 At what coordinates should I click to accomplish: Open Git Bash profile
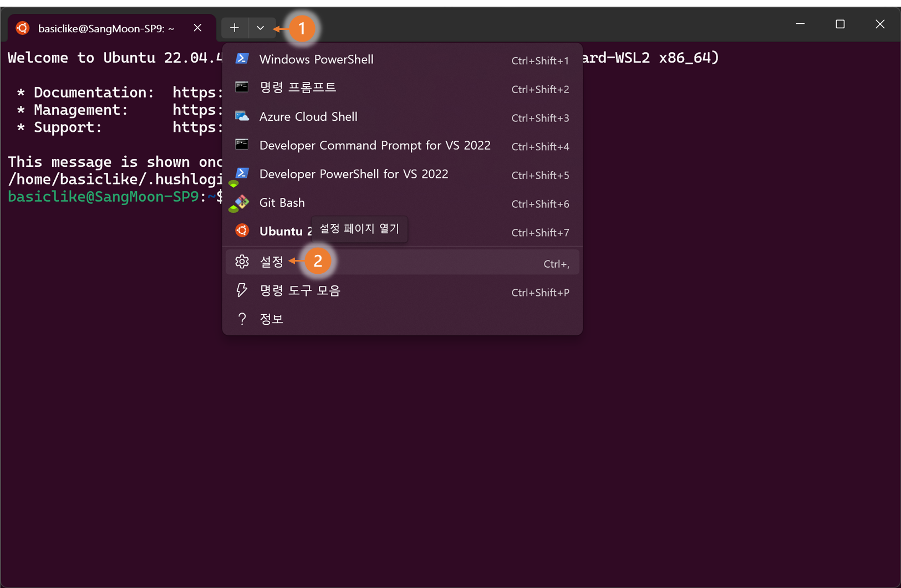pyautogui.click(x=403, y=203)
